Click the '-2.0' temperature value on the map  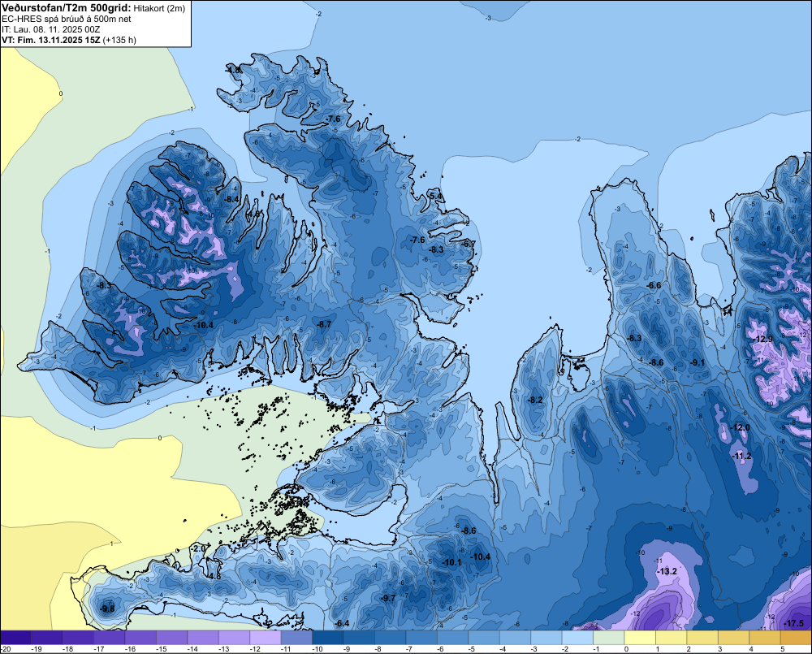pos(198,548)
